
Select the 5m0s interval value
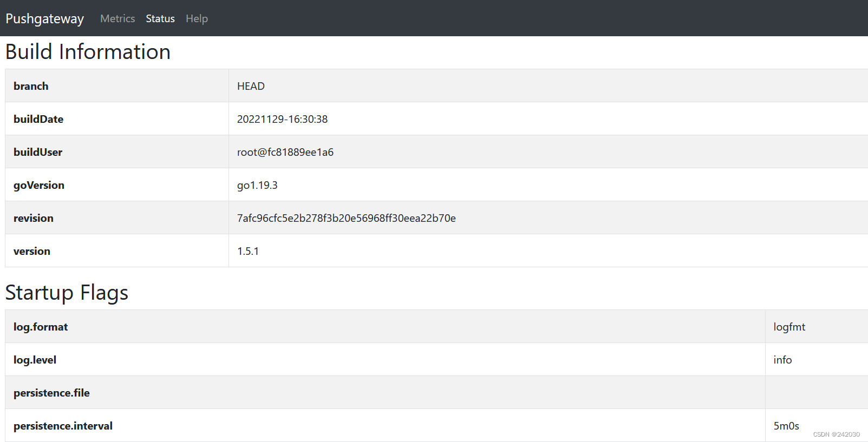786,426
